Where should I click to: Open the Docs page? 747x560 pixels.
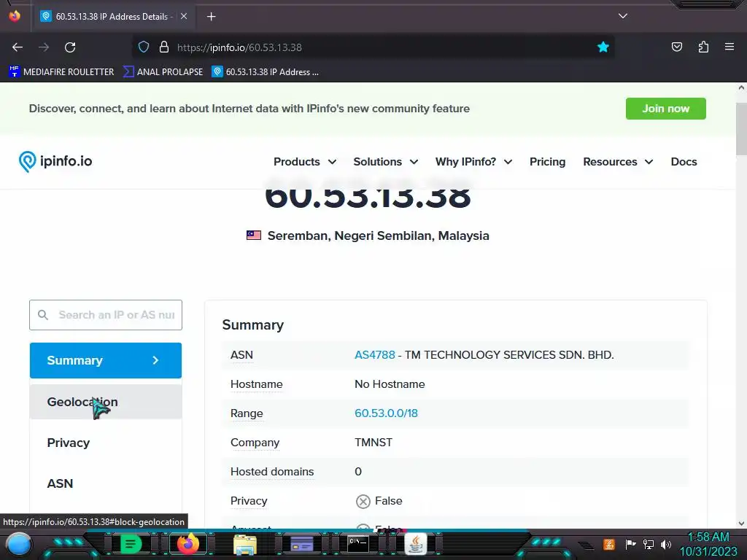[684, 162]
